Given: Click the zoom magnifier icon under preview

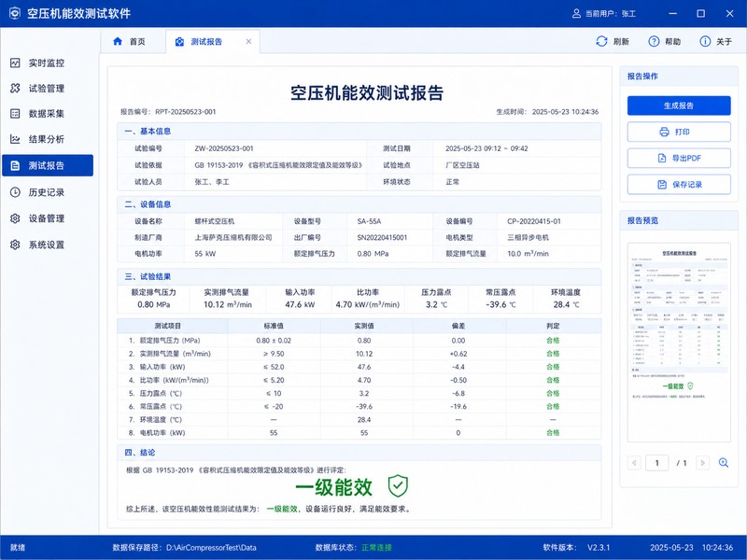Looking at the screenshot, I should 723,463.
